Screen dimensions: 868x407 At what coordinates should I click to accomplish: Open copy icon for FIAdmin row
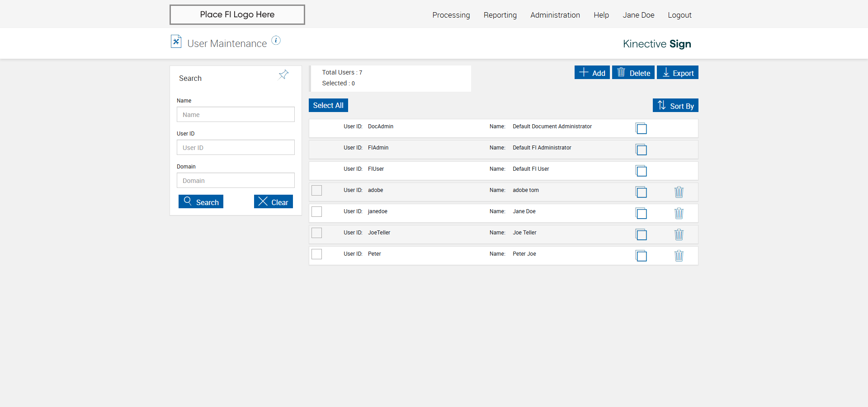coord(641,150)
